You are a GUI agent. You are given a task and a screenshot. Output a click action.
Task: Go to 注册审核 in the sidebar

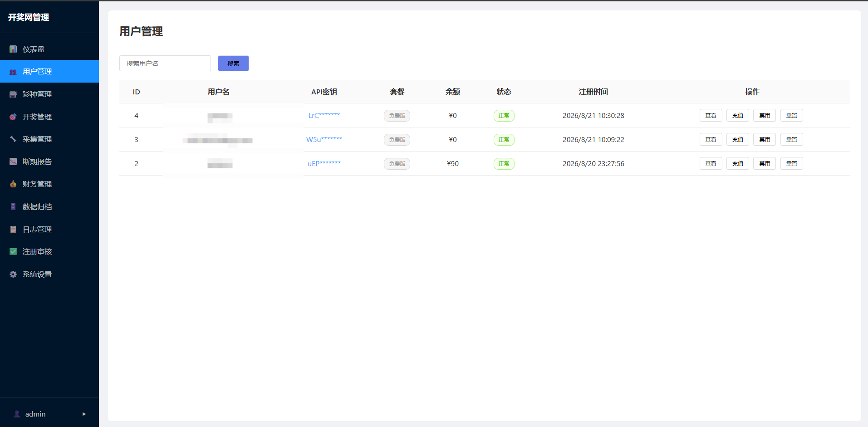49,251
